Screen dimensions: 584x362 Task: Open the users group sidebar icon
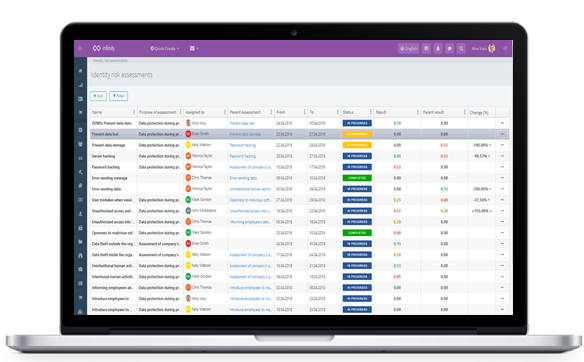tap(80, 144)
